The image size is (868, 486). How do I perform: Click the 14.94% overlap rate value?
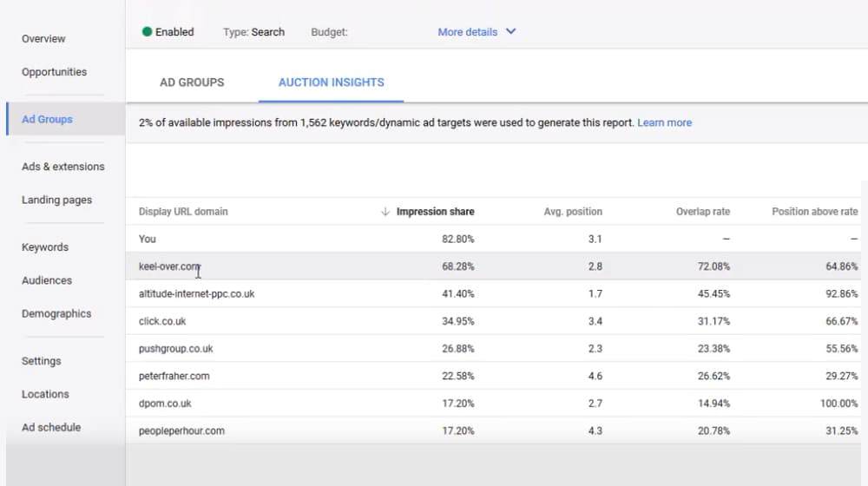point(713,404)
